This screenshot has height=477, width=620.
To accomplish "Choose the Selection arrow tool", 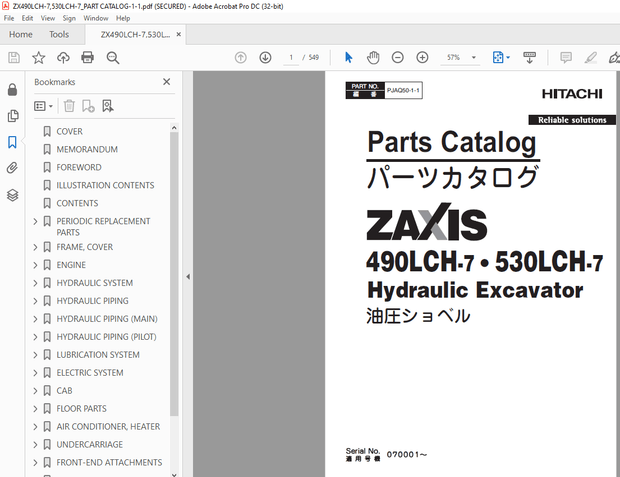I will point(348,58).
